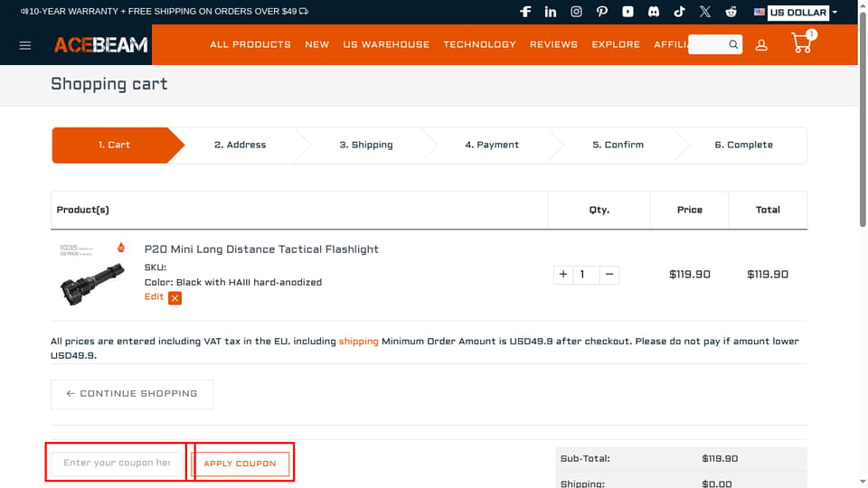Open the US Warehouse menu item

pos(386,44)
